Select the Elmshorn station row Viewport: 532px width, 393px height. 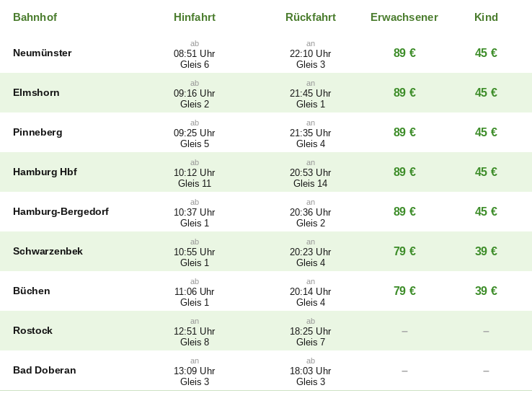[266, 92]
